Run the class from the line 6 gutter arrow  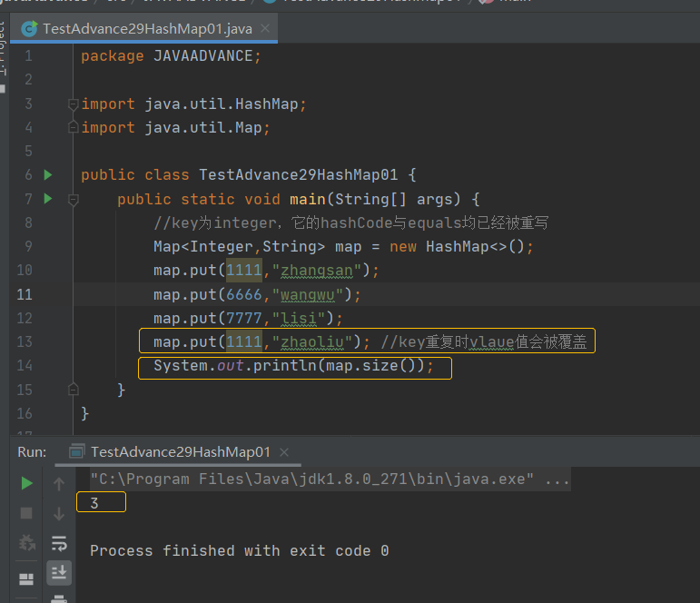pos(48,174)
